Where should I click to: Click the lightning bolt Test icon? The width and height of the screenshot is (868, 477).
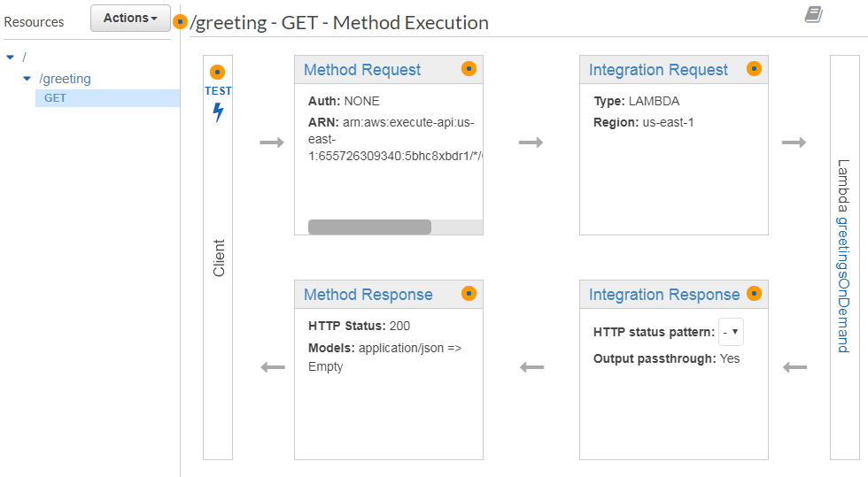pos(218,112)
